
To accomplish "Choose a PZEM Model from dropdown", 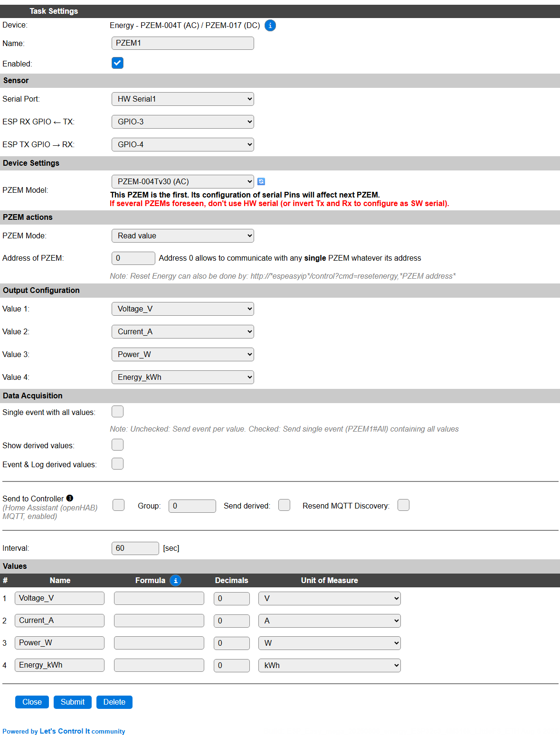I will (183, 181).
